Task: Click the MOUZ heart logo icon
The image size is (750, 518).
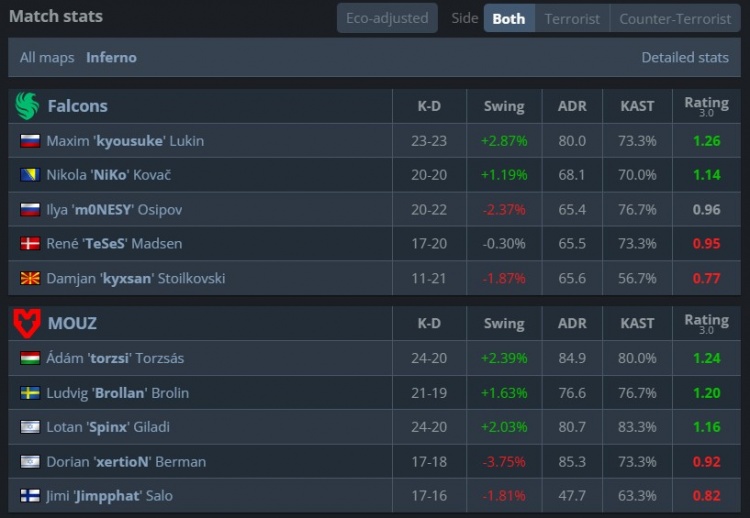Action: click(x=27, y=323)
